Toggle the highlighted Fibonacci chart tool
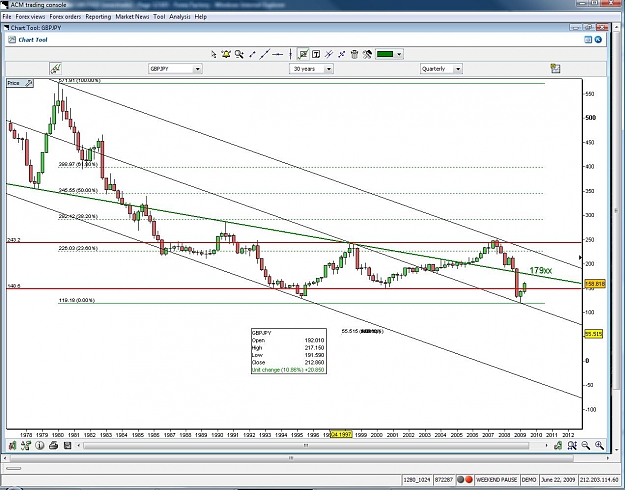 [x=303, y=54]
